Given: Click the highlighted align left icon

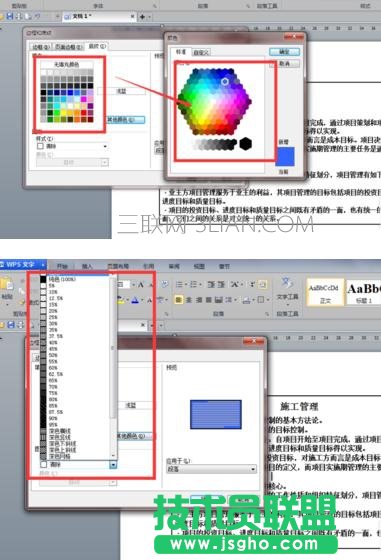Looking at the screenshot, I should tap(178, 300).
